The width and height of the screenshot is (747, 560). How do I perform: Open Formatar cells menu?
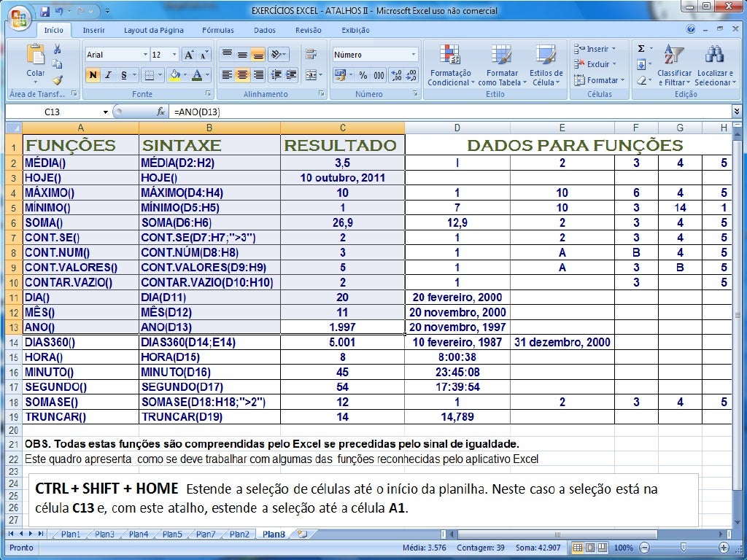tap(598, 80)
